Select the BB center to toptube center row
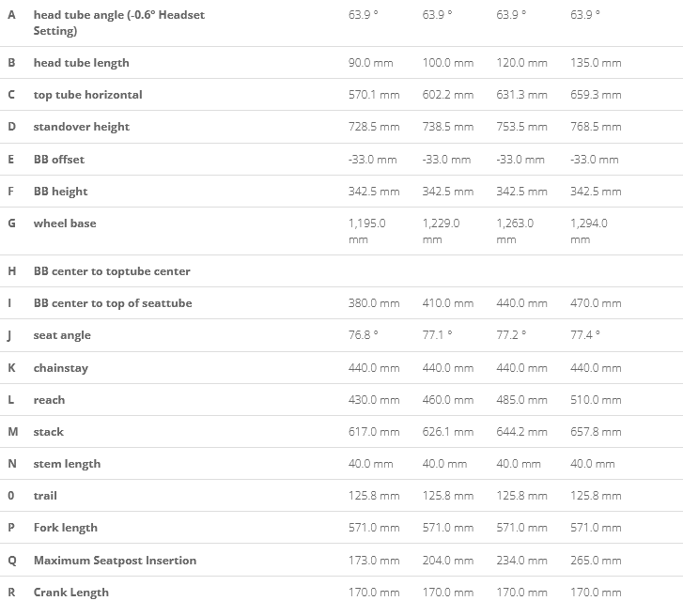Image resolution: width=683 pixels, height=616 pixels. point(342,271)
